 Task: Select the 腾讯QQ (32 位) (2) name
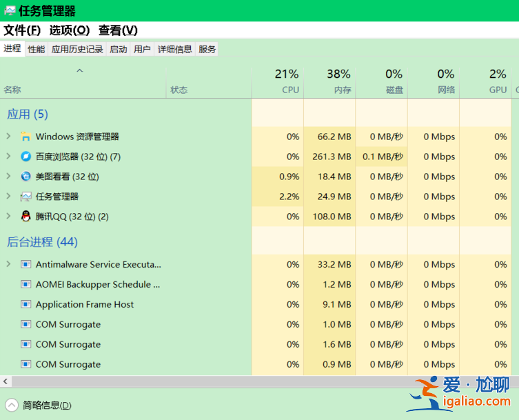(x=72, y=217)
